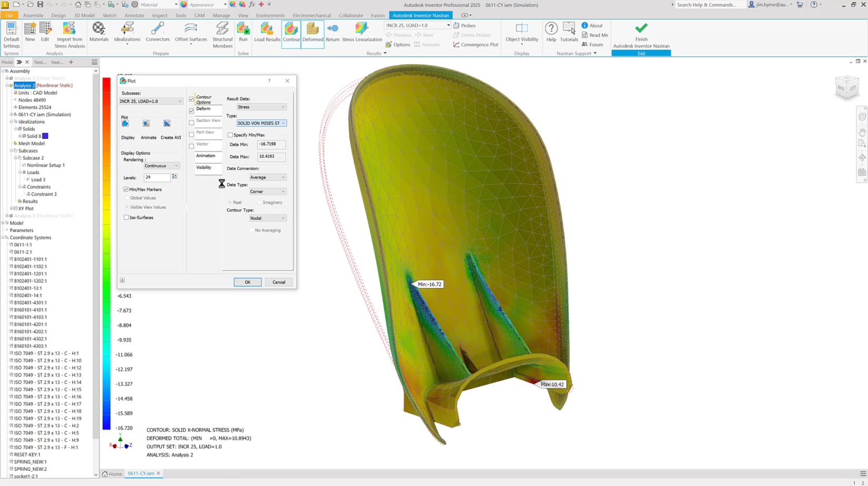Open Stress Linearization tool

[x=362, y=33]
